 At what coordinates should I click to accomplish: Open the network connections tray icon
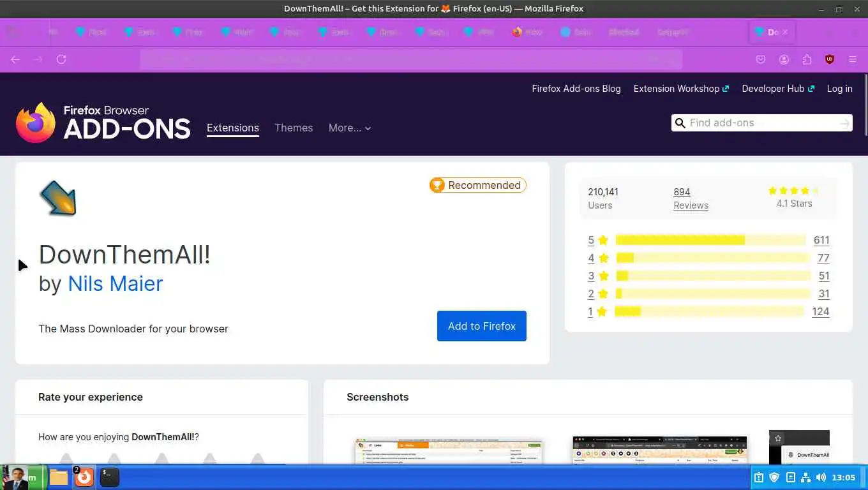point(805,477)
